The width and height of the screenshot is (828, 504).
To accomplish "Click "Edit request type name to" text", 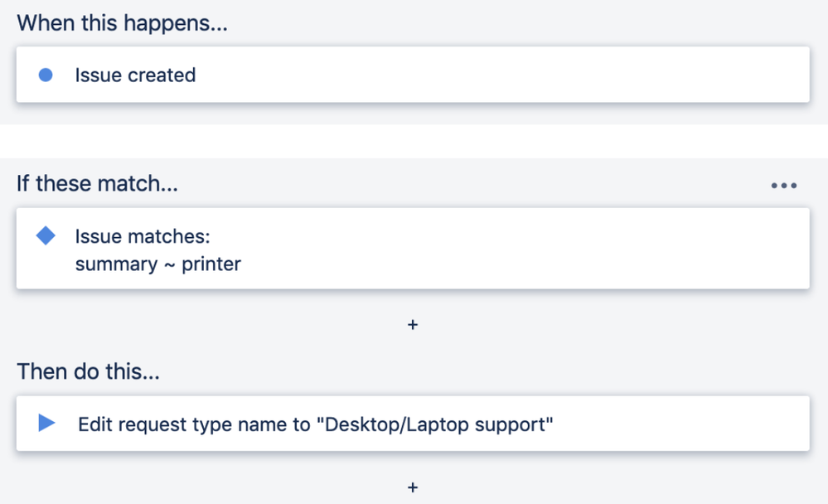I will click(x=196, y=425).
